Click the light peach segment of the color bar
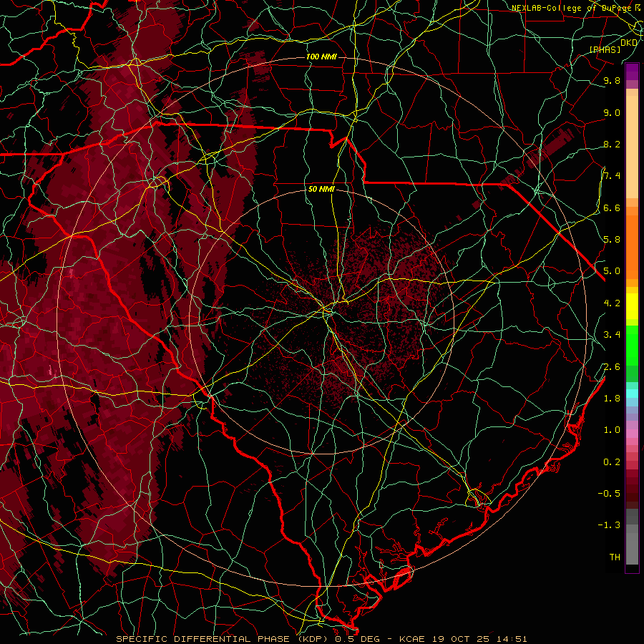 coord(632,147)
